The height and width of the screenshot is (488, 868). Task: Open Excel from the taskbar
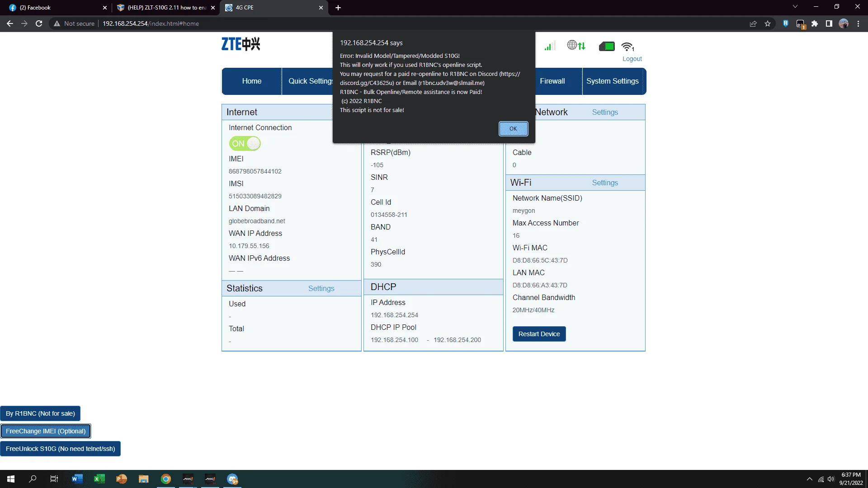tap(99, 479)
